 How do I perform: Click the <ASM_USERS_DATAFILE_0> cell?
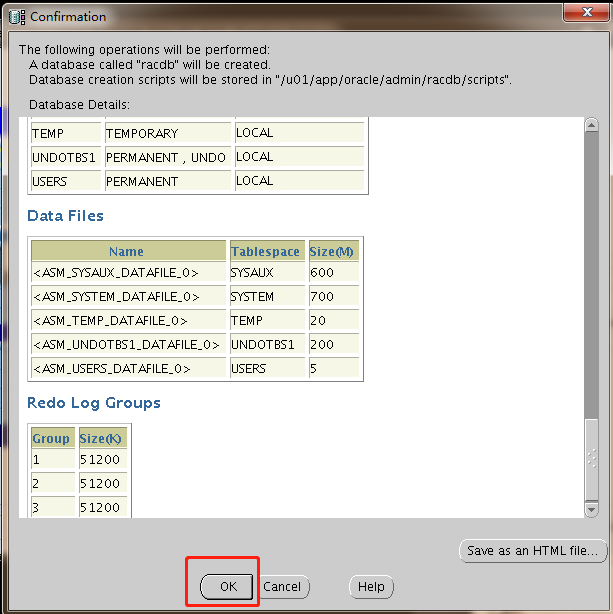click(128, 368)
